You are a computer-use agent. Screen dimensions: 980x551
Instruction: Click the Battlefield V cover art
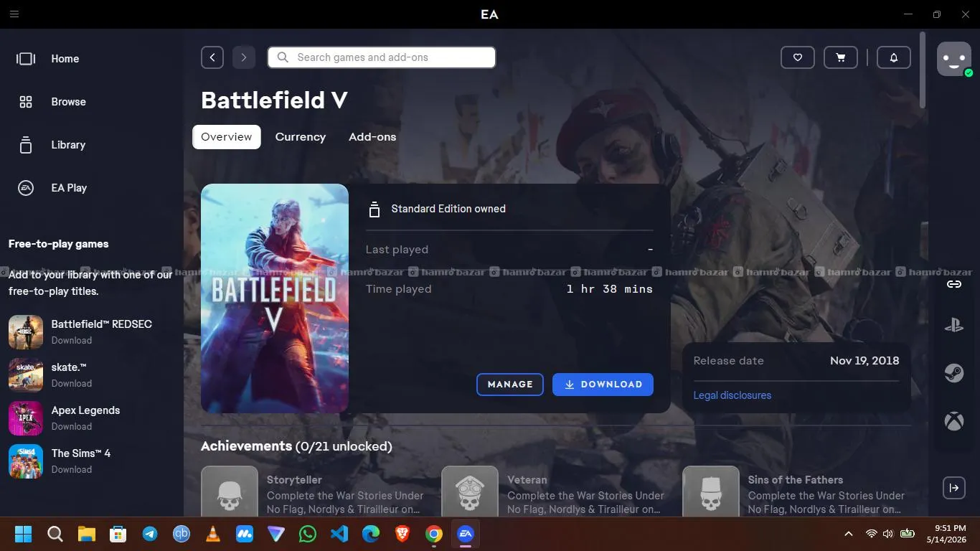[275, 298]
